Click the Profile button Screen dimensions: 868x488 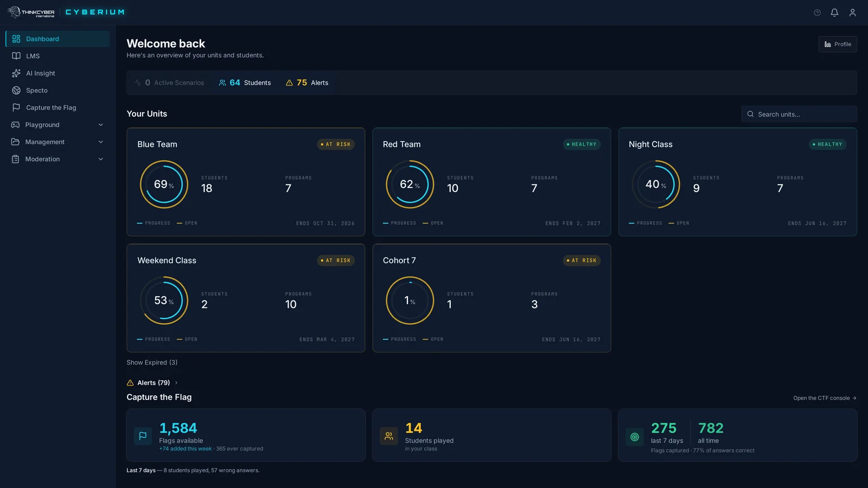[838, 44]
